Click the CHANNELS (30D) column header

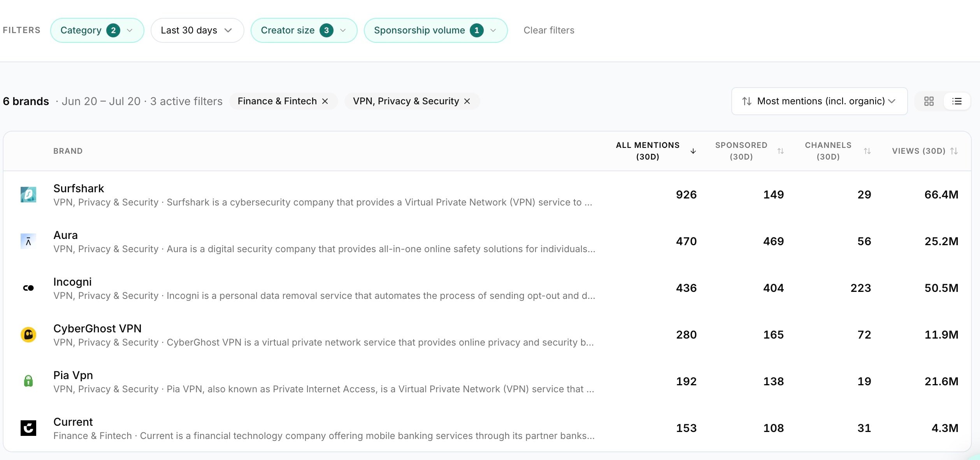pos(828,151)
